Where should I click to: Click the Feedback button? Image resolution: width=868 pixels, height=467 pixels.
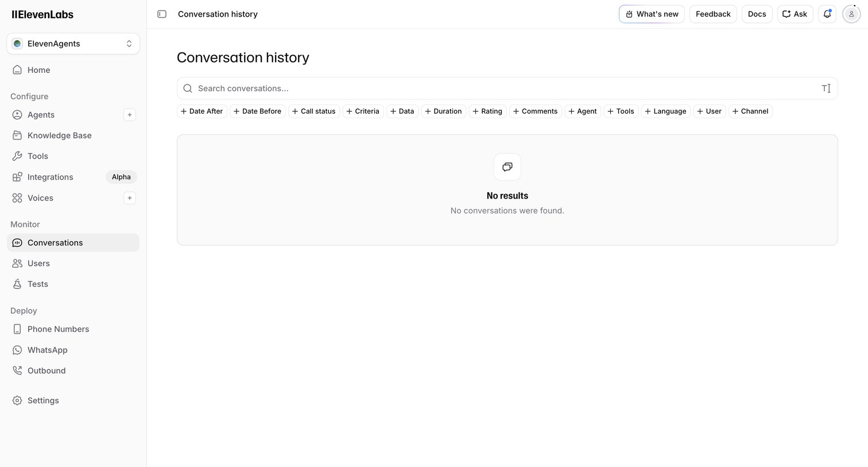[713, 14]
